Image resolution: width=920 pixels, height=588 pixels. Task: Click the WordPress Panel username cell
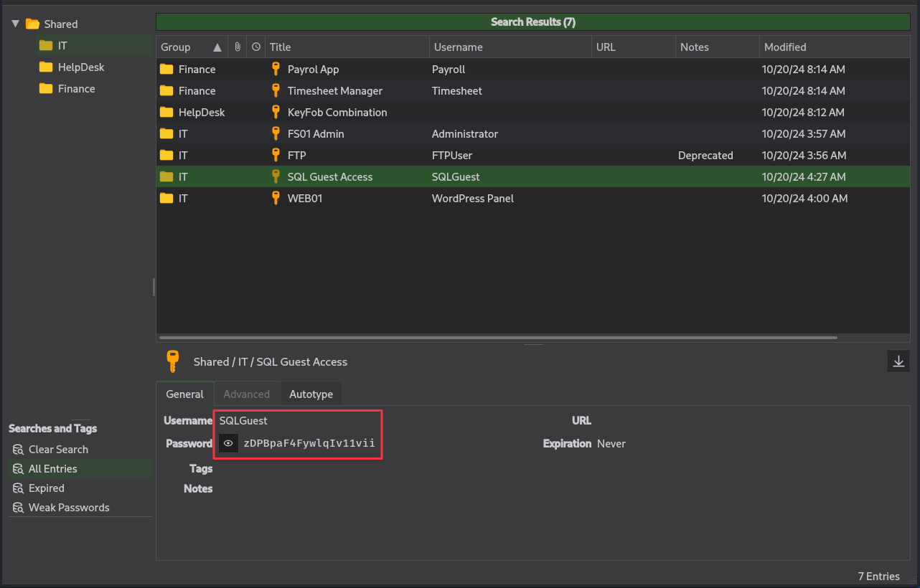pyautogui.click(x=473, y=199)
